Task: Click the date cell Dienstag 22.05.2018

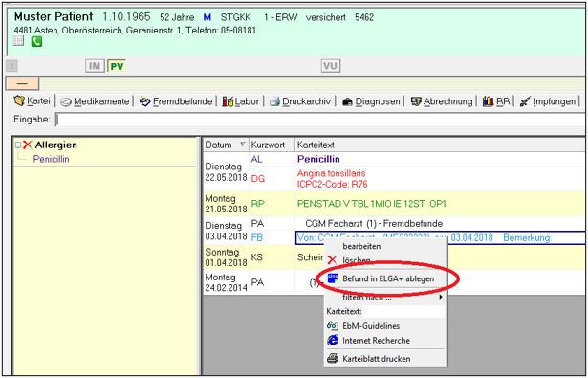Action: pos(227,172)
